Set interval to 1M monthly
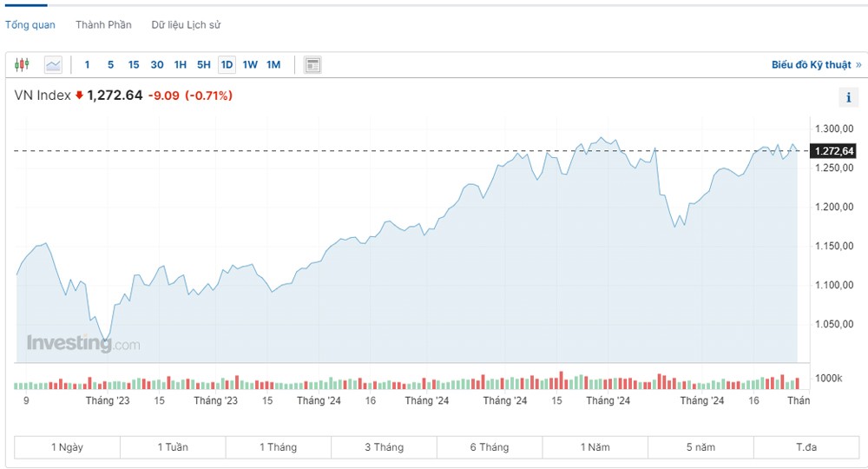This screenshot has height=469, width=868. point(273,64)
